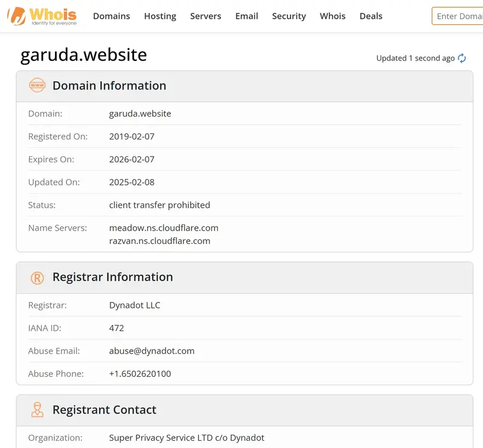Click the Updated 1 second ago text
Screen dimensions: 483x448
(x=415, y=58)
